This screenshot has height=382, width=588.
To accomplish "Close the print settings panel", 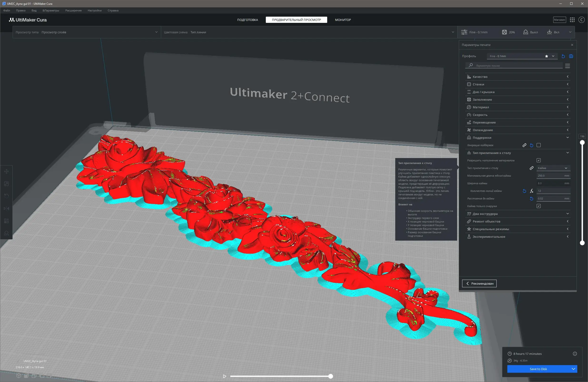I will [572, 45].
